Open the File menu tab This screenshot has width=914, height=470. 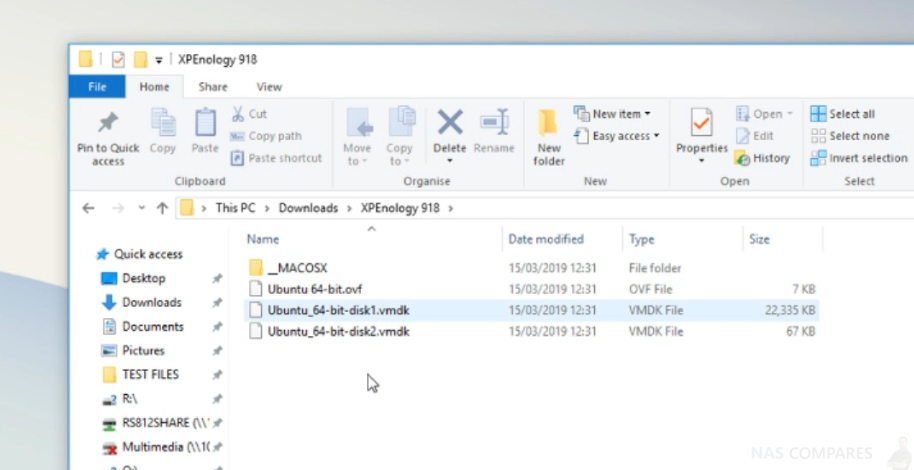(97, 87)
